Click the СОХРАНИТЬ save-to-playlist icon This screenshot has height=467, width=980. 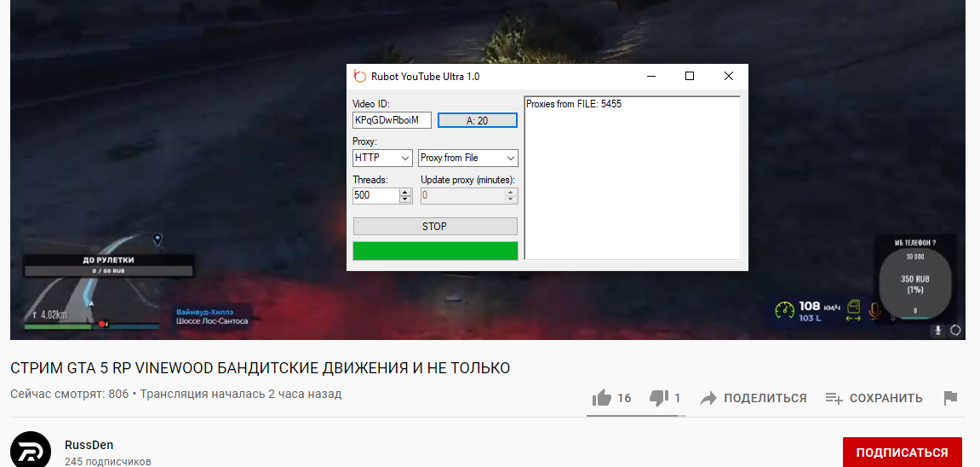pyautogui.click(x=834, y=398)
